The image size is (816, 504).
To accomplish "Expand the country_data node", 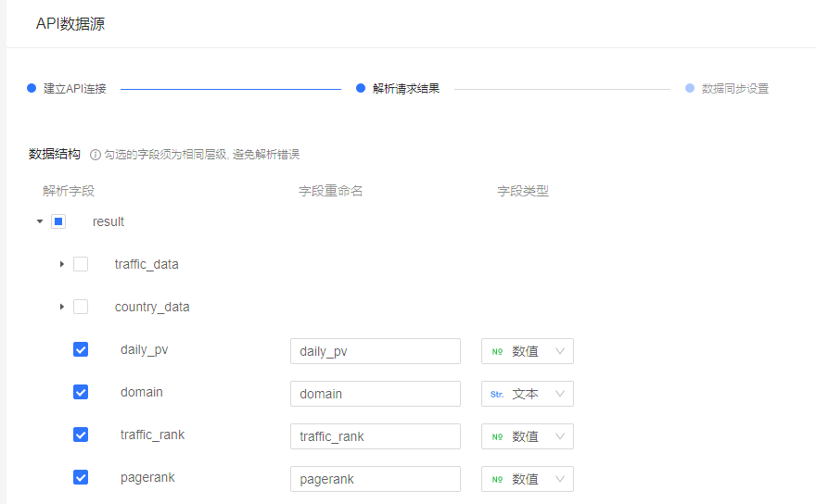I will pos(62,307).
